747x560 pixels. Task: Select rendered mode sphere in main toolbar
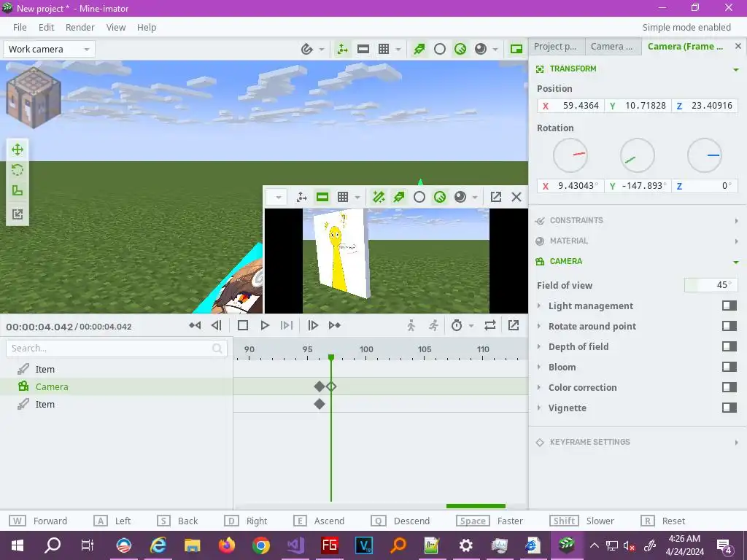tap(481, 49)
